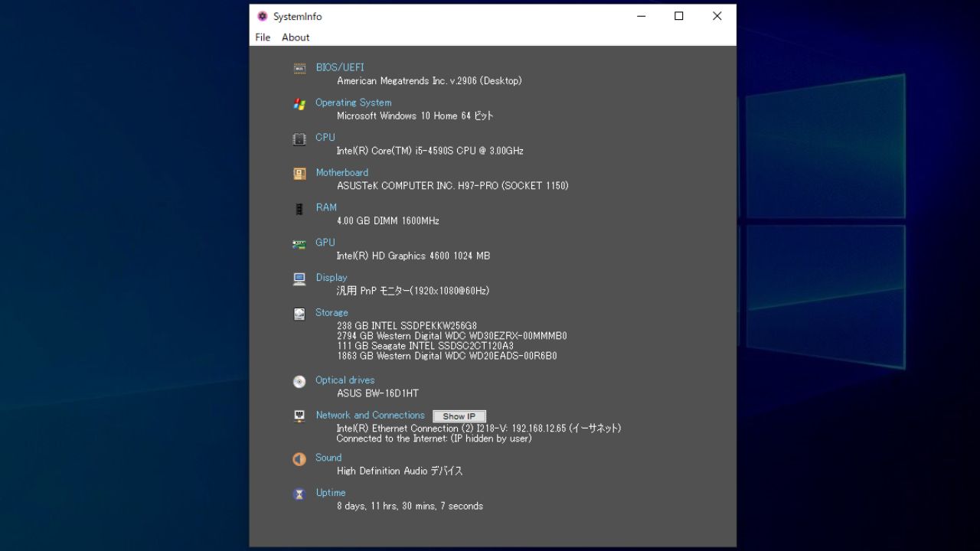980x551 pixels.
Task: Click the Intel Ethernet Connection I218-V line
Action: [x=479, y=429]
